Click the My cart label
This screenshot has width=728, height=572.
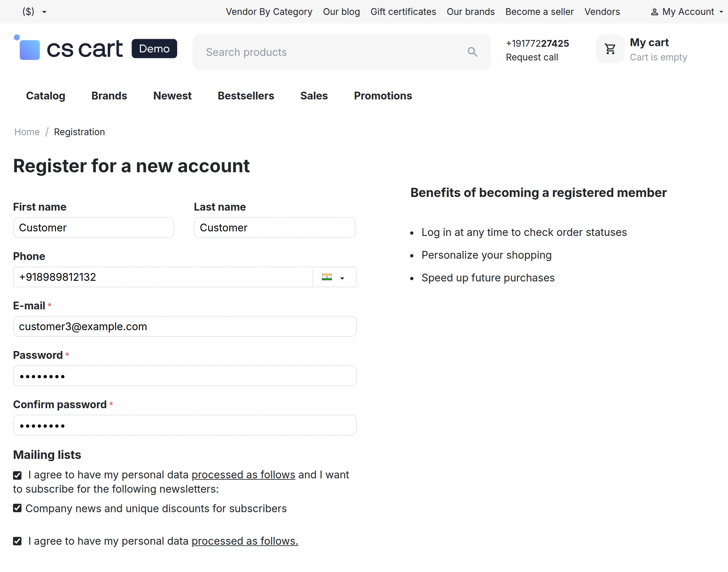649,43
